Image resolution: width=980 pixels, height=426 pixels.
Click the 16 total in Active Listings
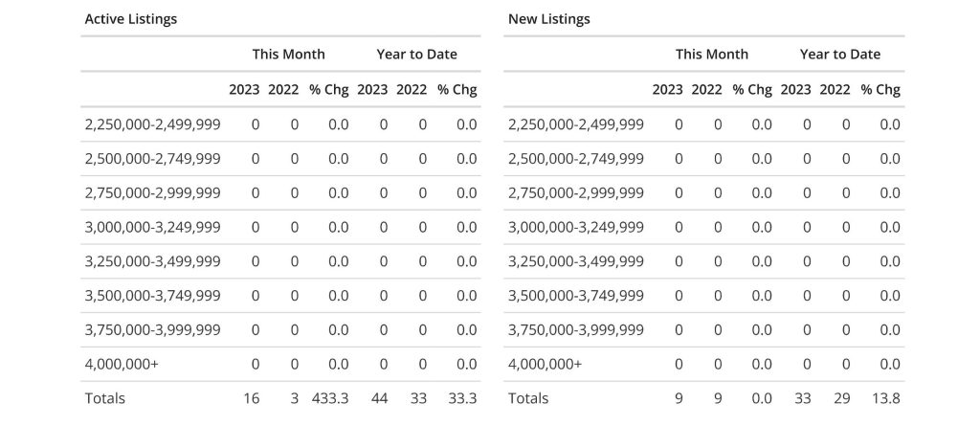pyautogui.click(x=253, y=398)
